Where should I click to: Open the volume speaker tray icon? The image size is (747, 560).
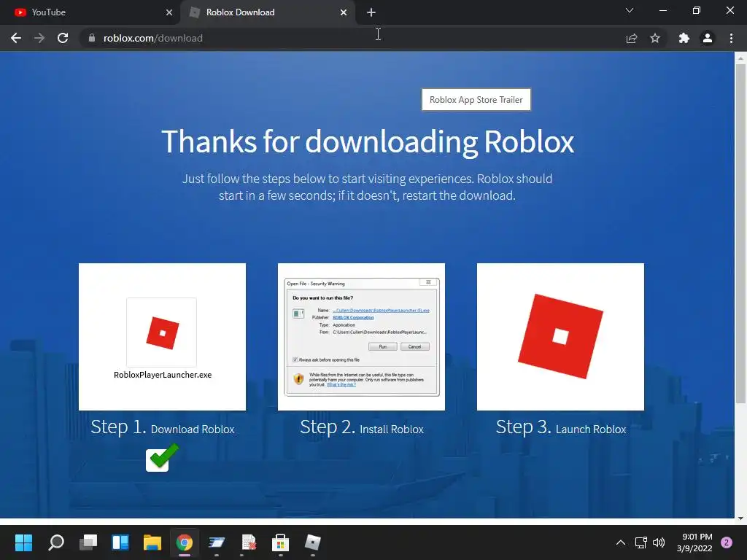[x=659, y=542]
